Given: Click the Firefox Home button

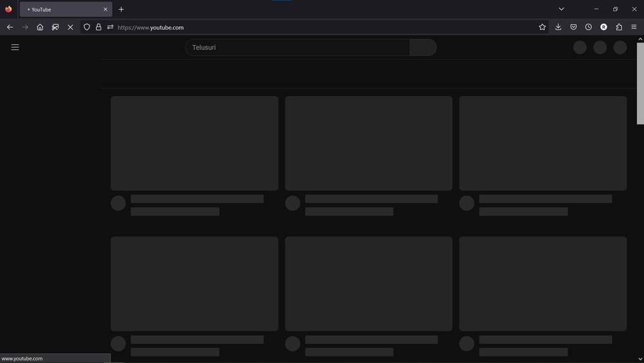Looking at the screenshot, I should click(40, 27).
